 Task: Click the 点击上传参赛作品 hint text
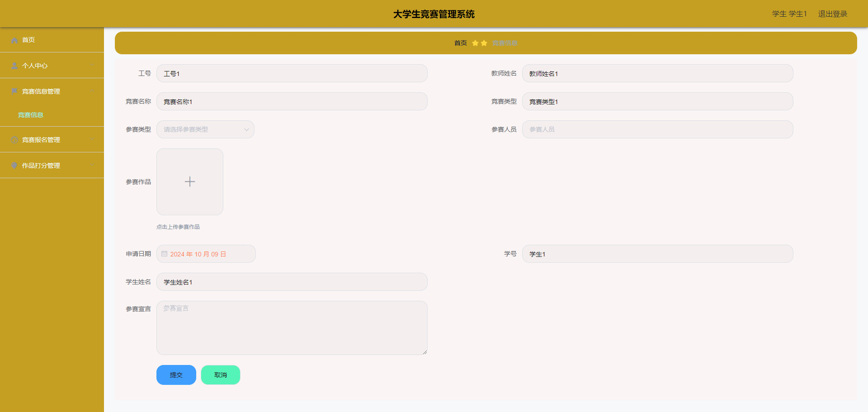point(178,227)
